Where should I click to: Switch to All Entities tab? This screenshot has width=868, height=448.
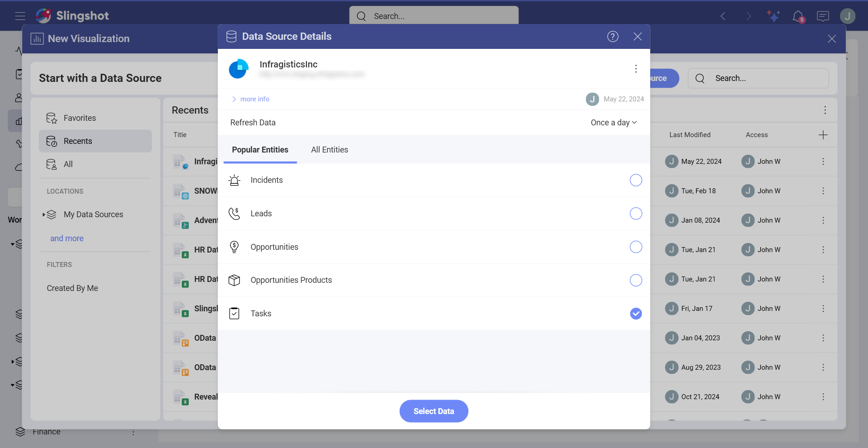(330, 150)
